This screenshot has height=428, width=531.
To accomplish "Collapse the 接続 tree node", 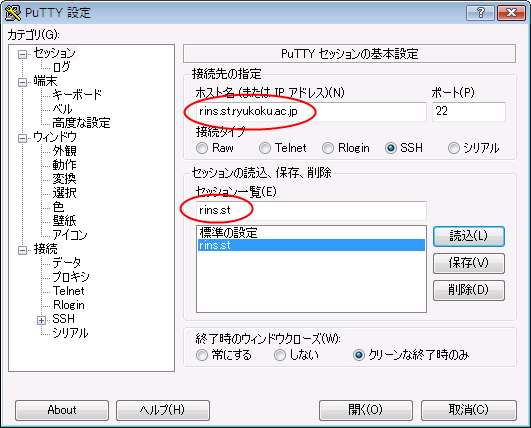I will pyautogui.click(x=22, y=250).
